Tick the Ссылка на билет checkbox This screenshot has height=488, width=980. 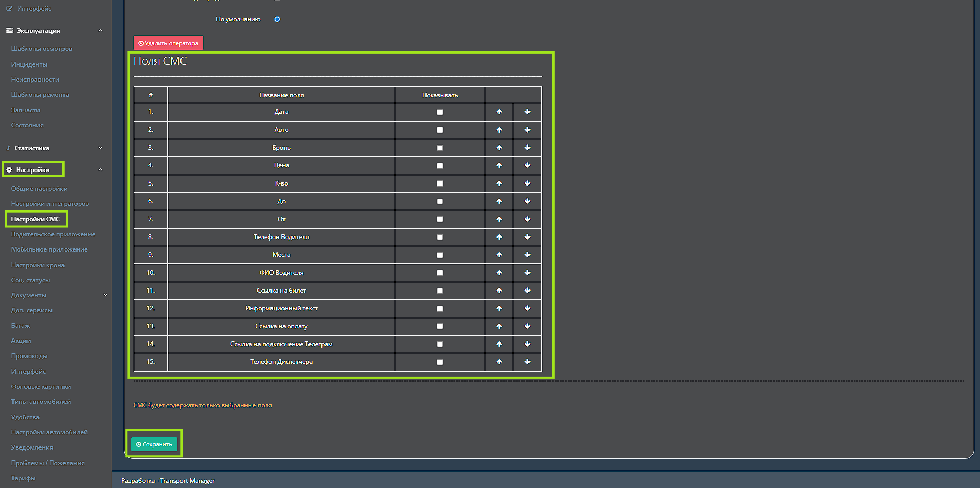tap(440, 291)
